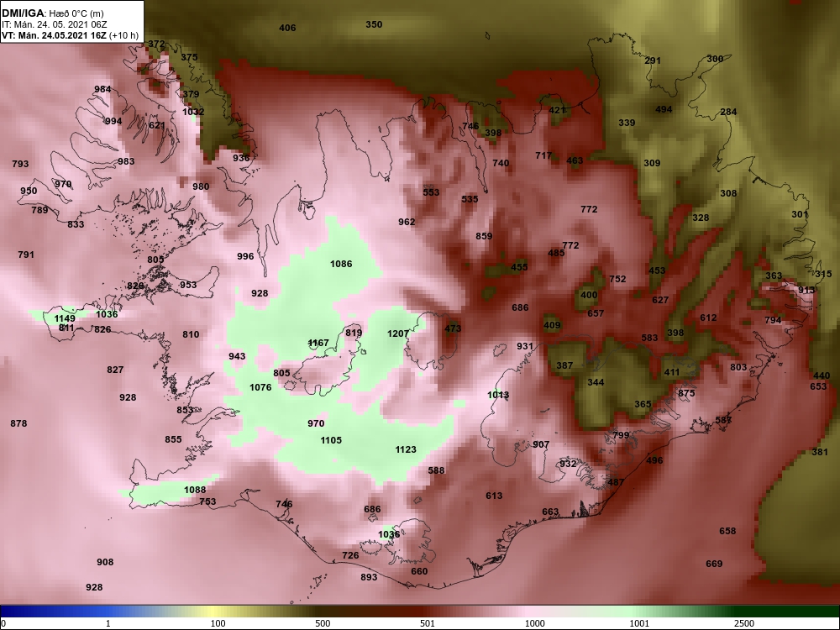The width and height of the screenshot is (840, 630).
Task: Select the map value 1167
Action: pos(318,343)
